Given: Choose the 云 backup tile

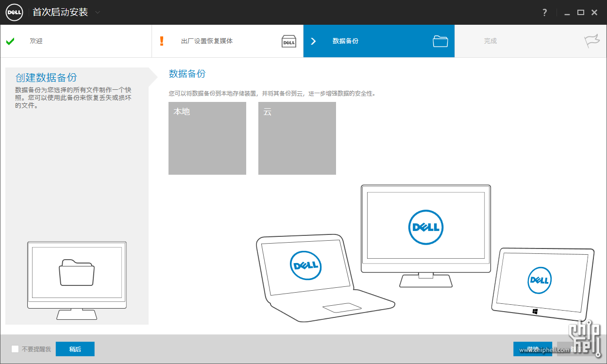Looking at the screenshot, I should [x=297, y=138].
